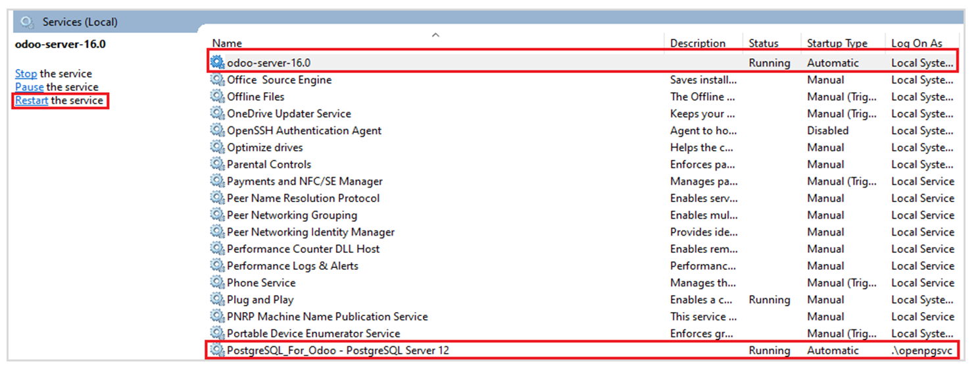980x370 pixels.
Task: Restart the odoo-server-16.0 service
Action: coord(32,101)
